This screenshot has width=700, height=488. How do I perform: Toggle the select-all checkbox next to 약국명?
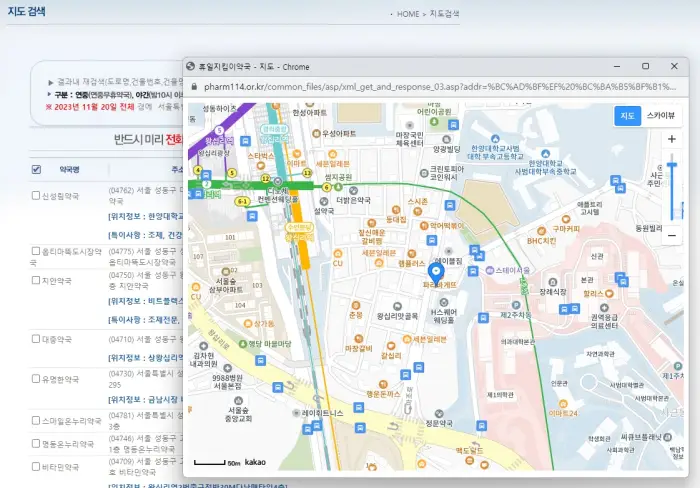(x=36, y=169)
